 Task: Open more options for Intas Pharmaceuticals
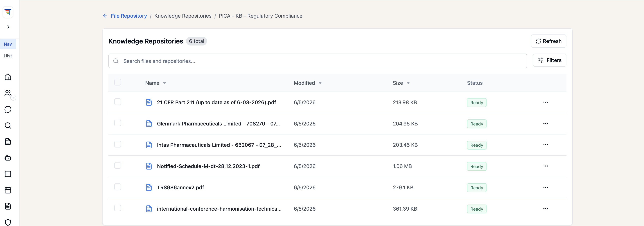(545, 145)
